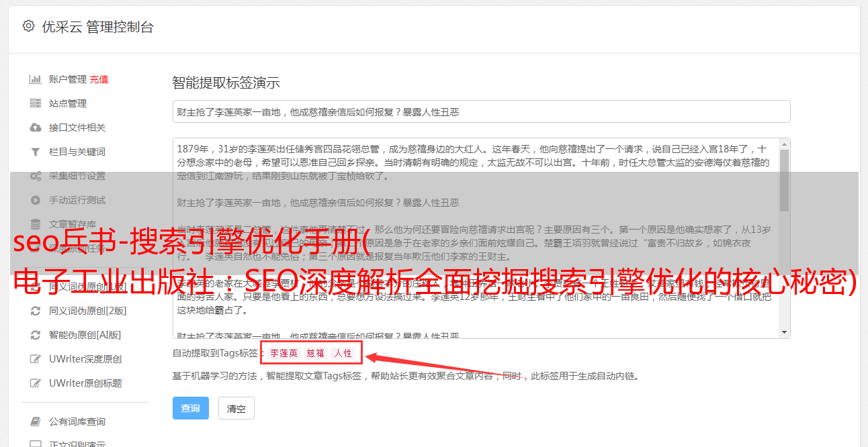Click the 智能提取标签演示 heading
The image size is (868, 447).
pyautogui.click(x=226, y=83)
